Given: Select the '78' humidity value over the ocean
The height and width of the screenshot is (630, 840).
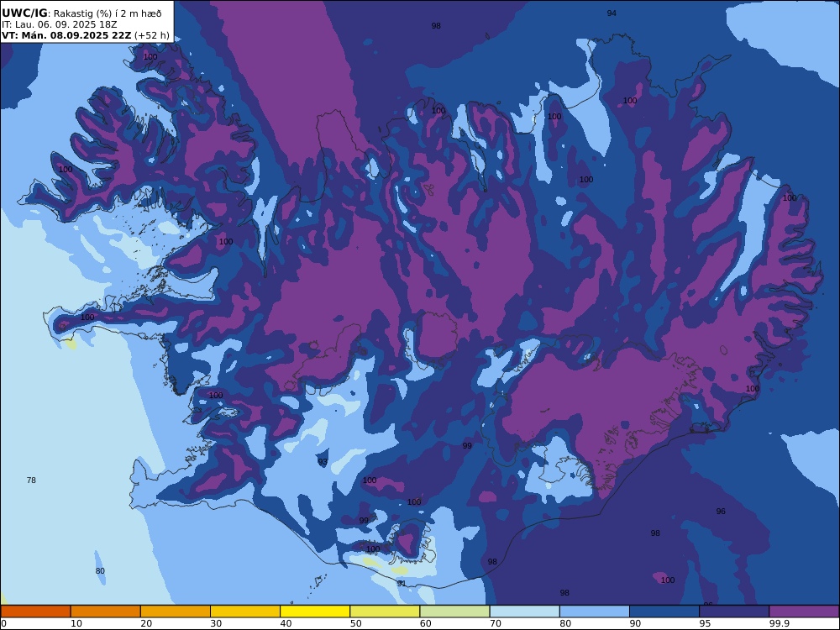Looking at the screenshot, I should coord(31,480).
